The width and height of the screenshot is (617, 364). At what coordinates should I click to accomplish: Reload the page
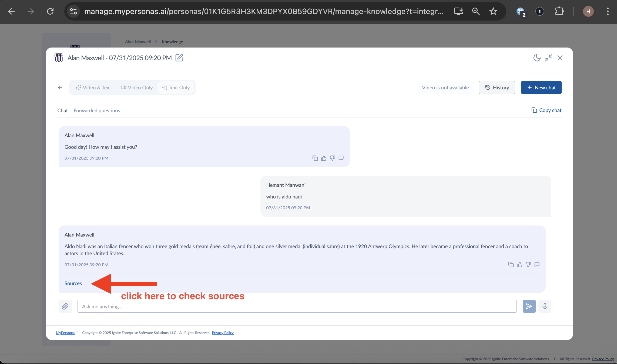pyautogui.click(x=50, y=11)
